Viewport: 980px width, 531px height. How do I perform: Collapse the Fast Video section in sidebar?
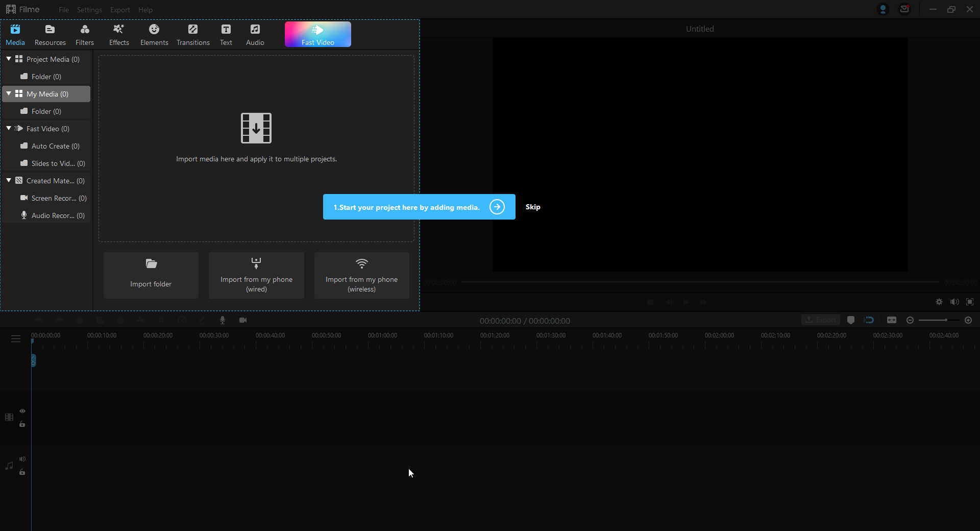coord(9,128)
